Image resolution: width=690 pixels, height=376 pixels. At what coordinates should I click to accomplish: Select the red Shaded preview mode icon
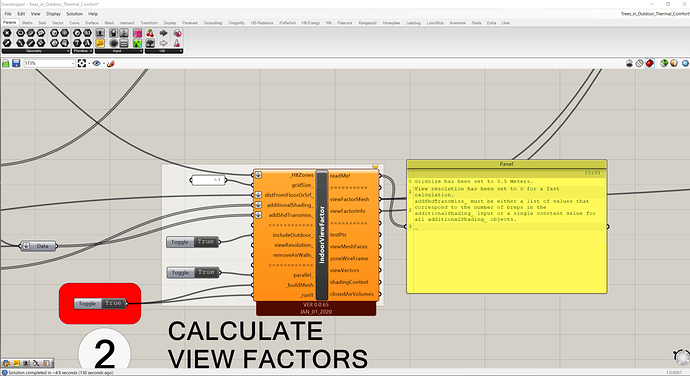[650, 63]
